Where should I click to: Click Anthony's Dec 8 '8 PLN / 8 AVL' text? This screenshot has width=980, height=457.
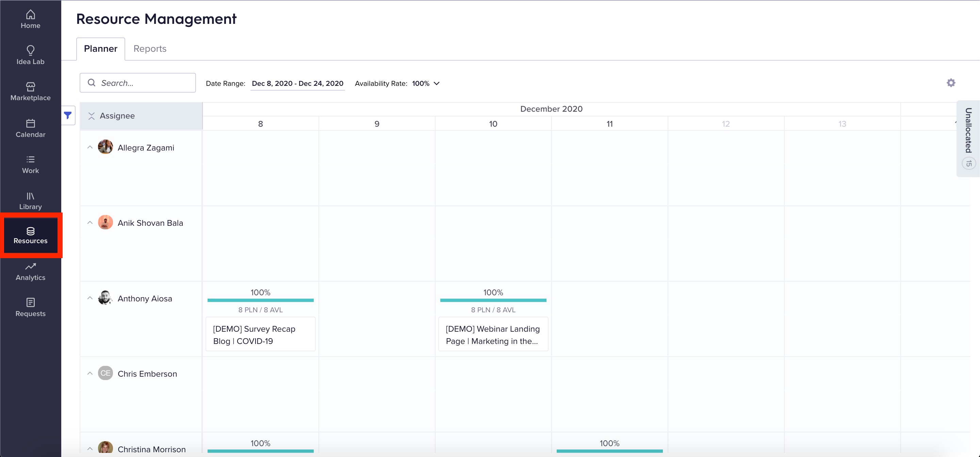pyautogui.click(x=261, y=310)
